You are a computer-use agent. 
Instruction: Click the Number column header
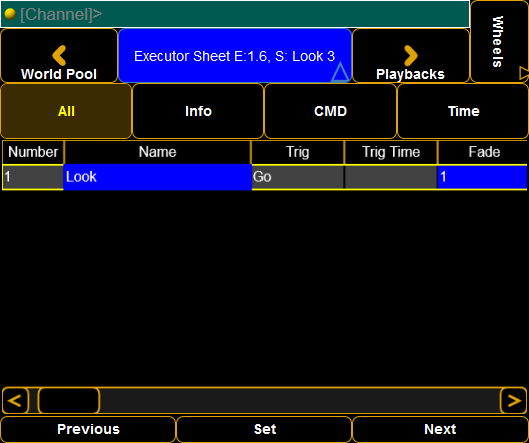coord(33,152)
